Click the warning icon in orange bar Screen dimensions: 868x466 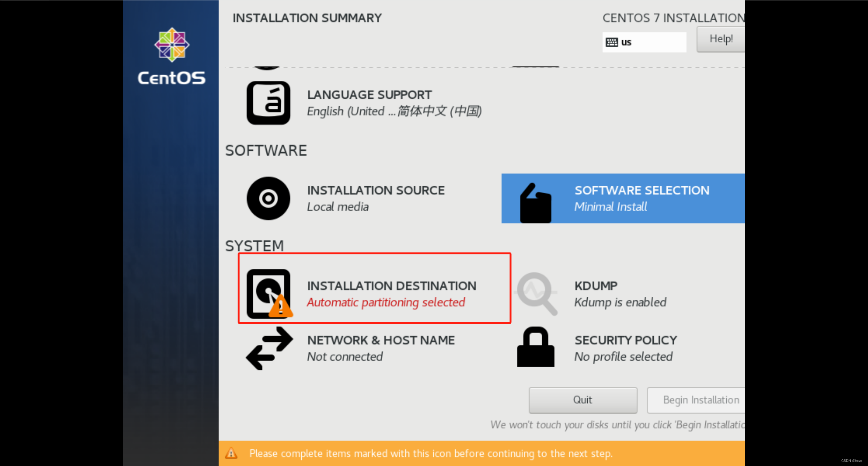click(x=231, y=453)
